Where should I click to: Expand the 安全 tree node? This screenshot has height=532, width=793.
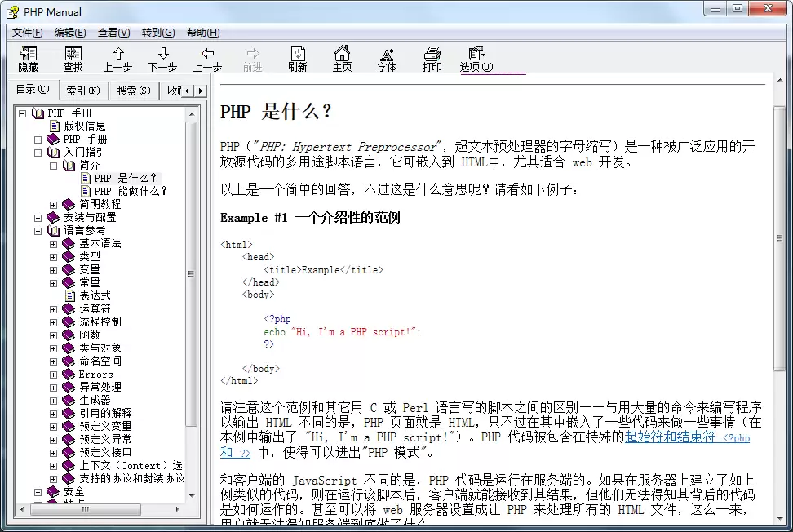[x=38, y=491]
